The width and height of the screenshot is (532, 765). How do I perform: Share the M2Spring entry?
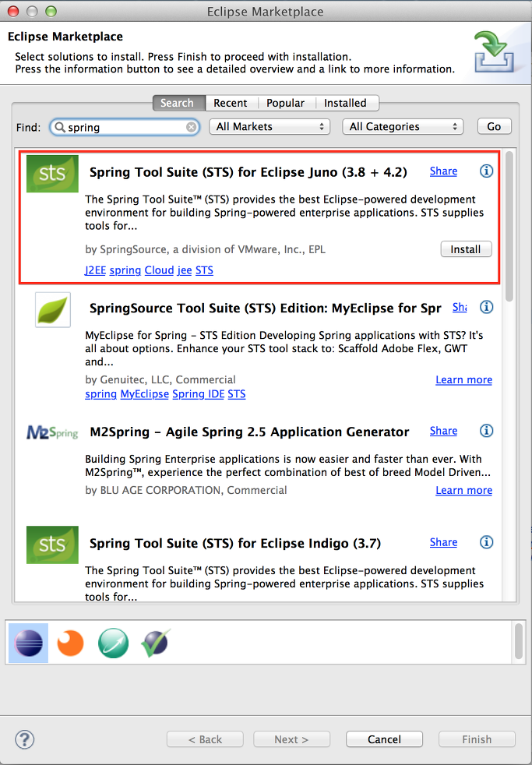(x=443, y=431)
